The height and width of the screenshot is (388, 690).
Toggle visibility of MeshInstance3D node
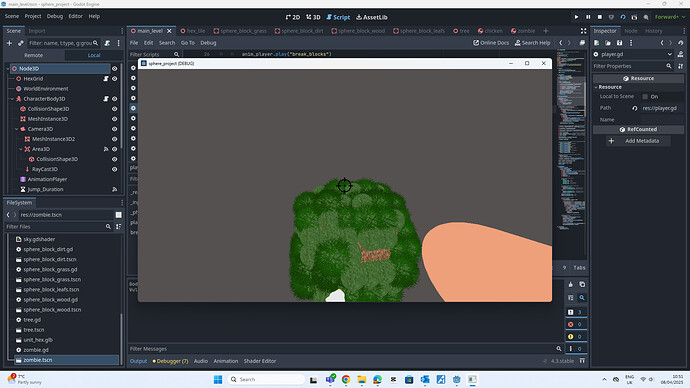pyautogui.click(x=114, y=119)
